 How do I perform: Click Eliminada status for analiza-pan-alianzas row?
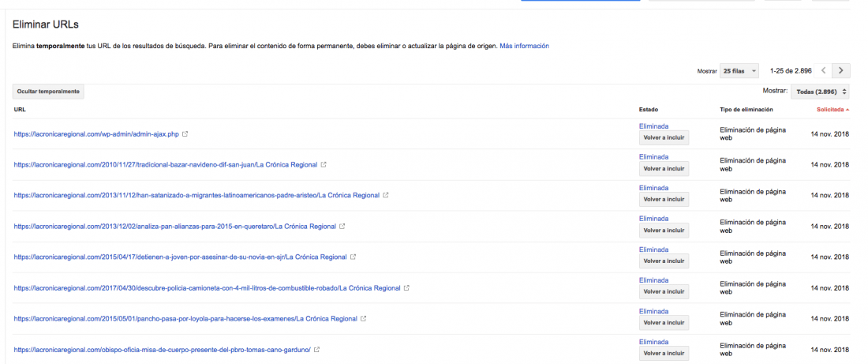point(654,218)
